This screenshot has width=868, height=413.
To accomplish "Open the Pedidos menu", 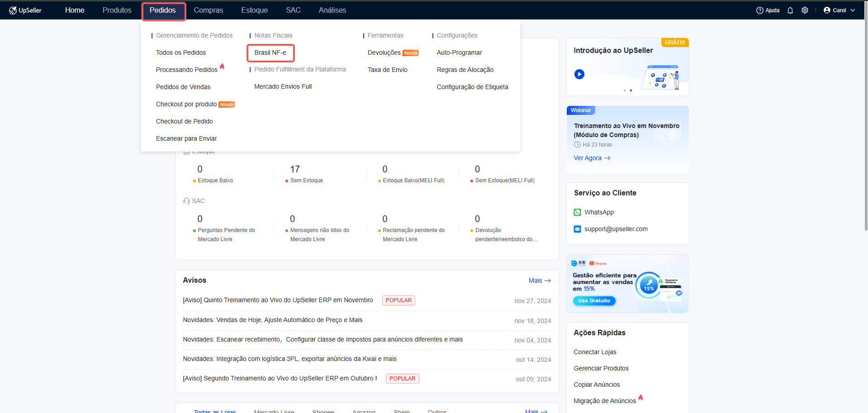I will pos(163,10).
